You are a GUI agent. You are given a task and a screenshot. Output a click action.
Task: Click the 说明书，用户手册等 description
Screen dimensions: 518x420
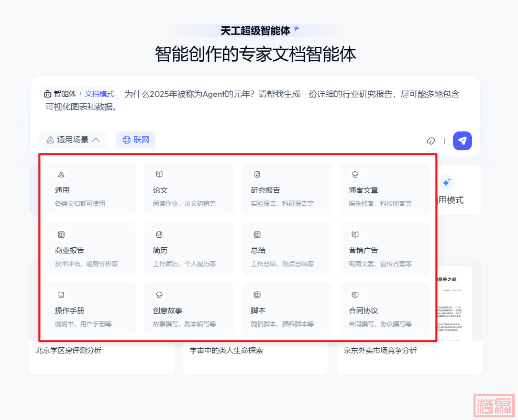pos(83,324)
